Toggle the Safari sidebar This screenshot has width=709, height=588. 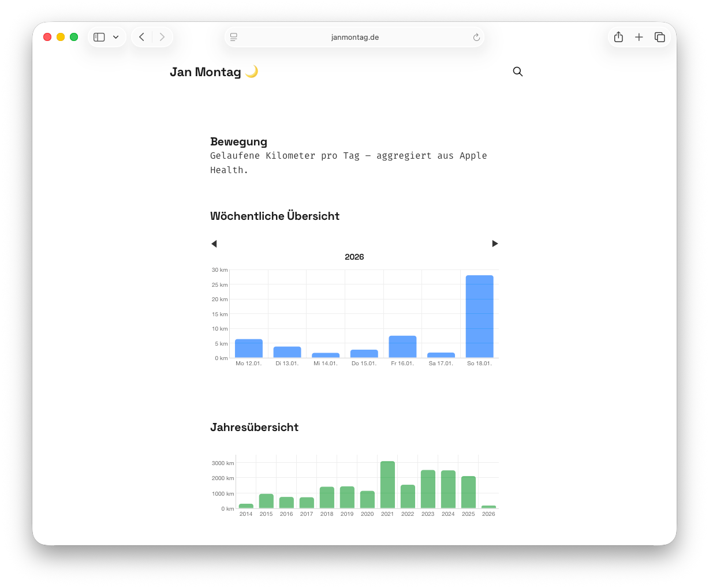[x=99, y=37]
